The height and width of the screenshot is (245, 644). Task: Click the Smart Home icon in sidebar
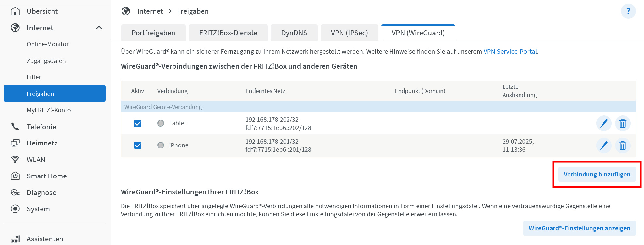click(x=15, y=176)
